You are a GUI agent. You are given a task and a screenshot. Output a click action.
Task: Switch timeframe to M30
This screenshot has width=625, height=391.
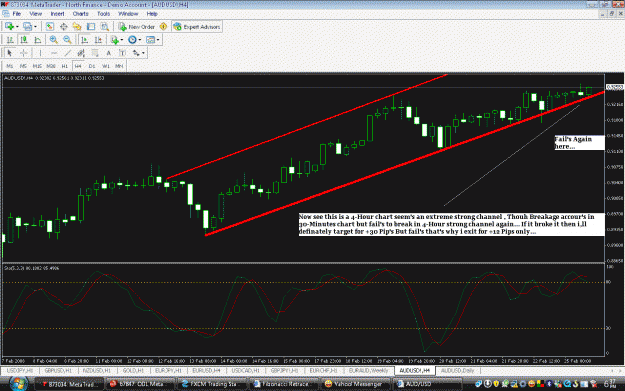[x=51, y=66]
